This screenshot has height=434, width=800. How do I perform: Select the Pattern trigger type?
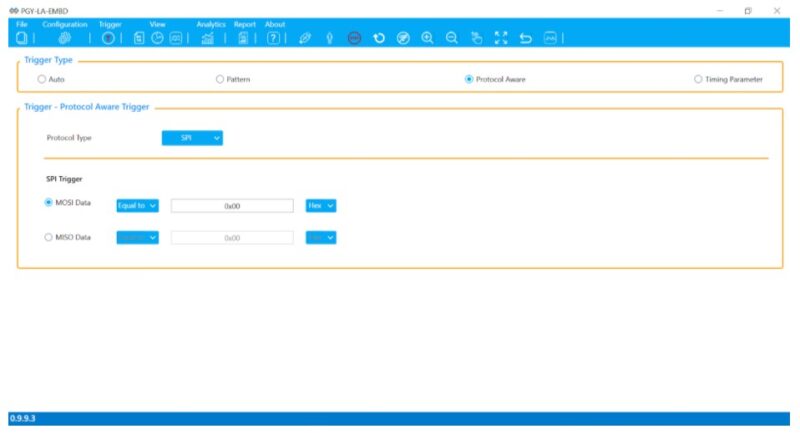coord(220,79)
